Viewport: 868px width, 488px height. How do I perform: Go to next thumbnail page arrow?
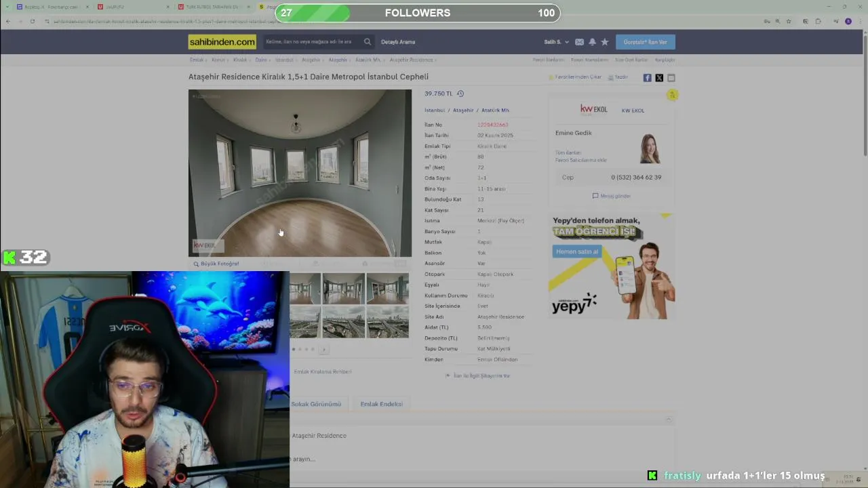point(323,349)
